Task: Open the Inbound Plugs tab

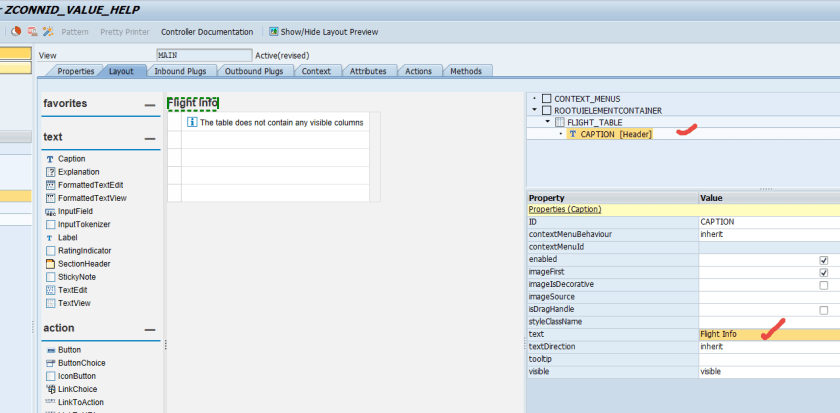Action: click(x=180, y=71)
